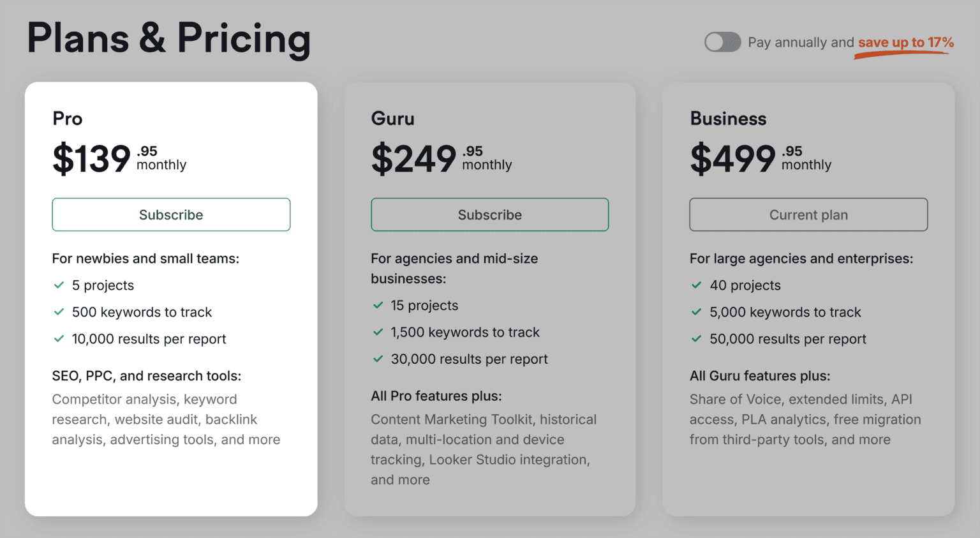Screen dimensions: 980x538
Task: Click the checkmark beside 40 projects
Action: [x=697, y=285]
